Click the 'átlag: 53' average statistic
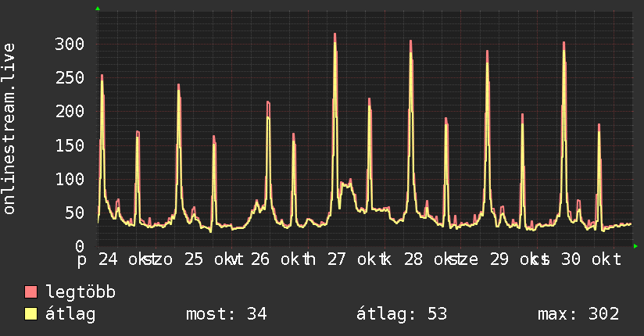The height and width of the screenshot is (336, 644). tap(401, 314)
